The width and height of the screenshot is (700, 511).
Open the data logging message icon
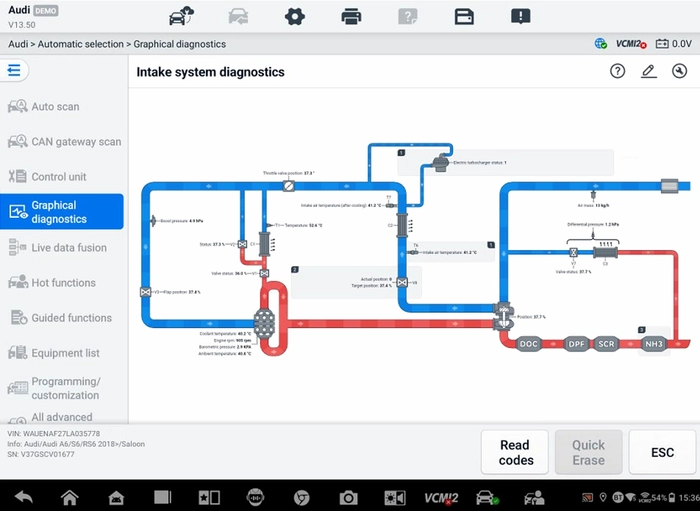click(521, 17)
